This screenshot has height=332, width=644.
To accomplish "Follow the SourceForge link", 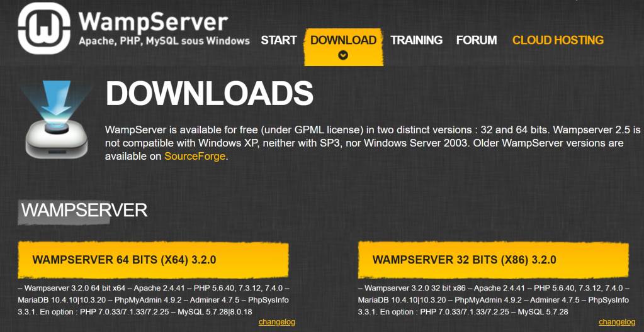I will (x=195, y=157).
